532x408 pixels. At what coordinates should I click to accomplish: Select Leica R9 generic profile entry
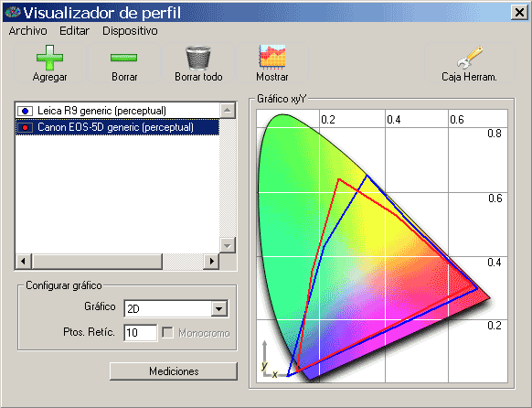[118, 111]
